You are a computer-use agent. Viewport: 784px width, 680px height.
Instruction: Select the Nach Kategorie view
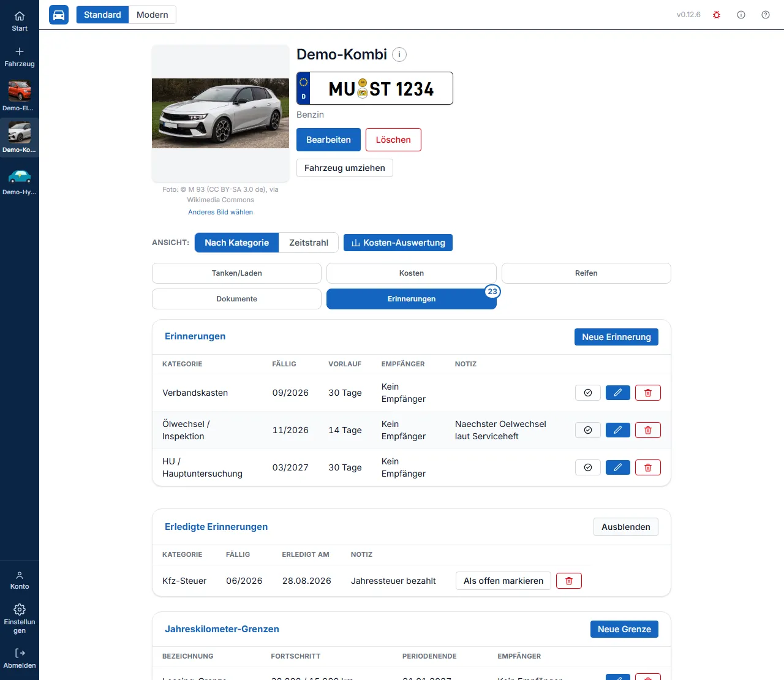click(237, 243)
